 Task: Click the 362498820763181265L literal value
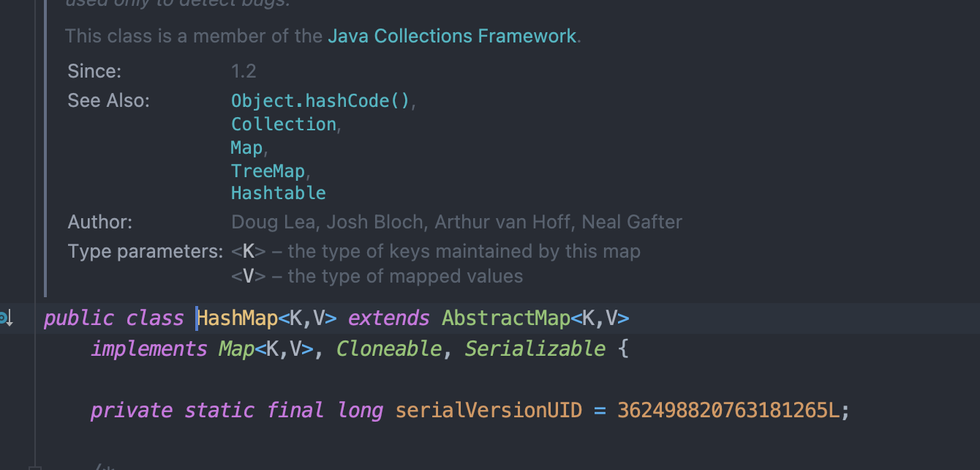tap(728, 410)
